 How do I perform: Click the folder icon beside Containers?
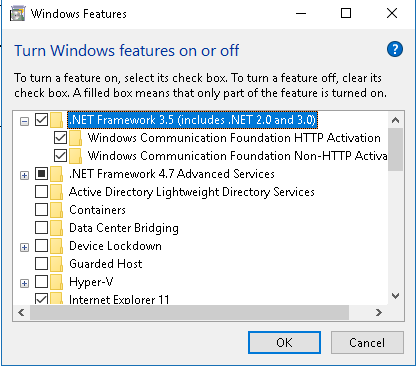click(57, 210)
